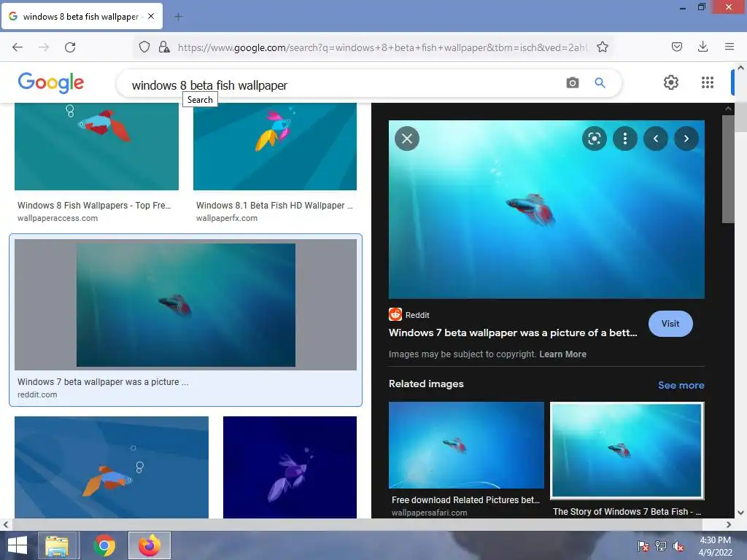Viewport: 747px width, 560px height.
Task: Click the preview panel scrollbar thumb
Action: [728, 169]
